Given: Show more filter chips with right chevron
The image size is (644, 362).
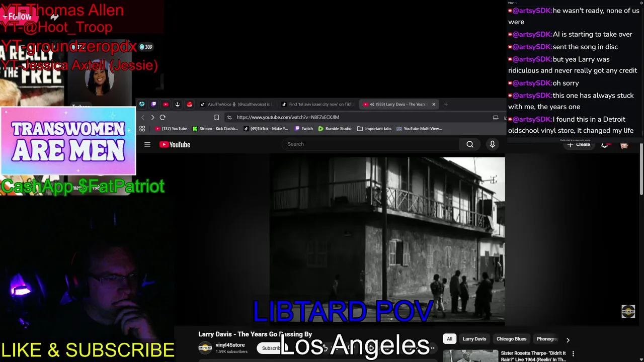Looking at the screenshot, I should (568, 340).
